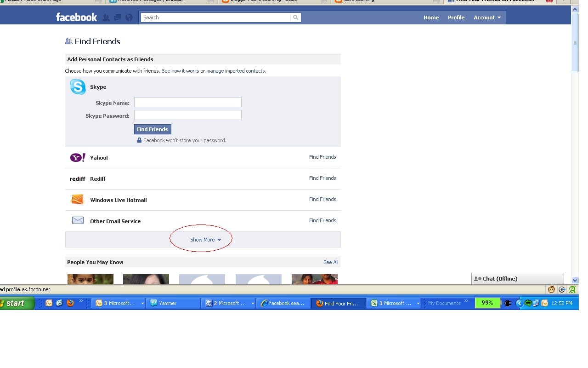The image size is (588, 368).
Task: Focus the Skype Name field
Action: pos(188,102)
